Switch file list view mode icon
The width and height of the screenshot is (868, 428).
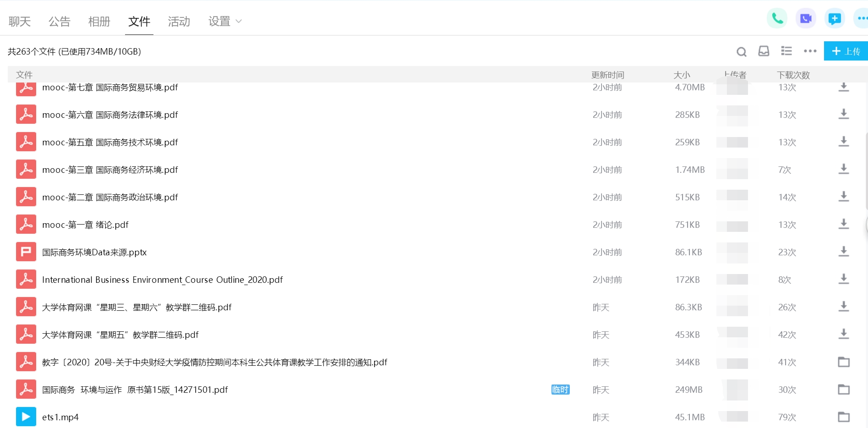tap(786, 51)
